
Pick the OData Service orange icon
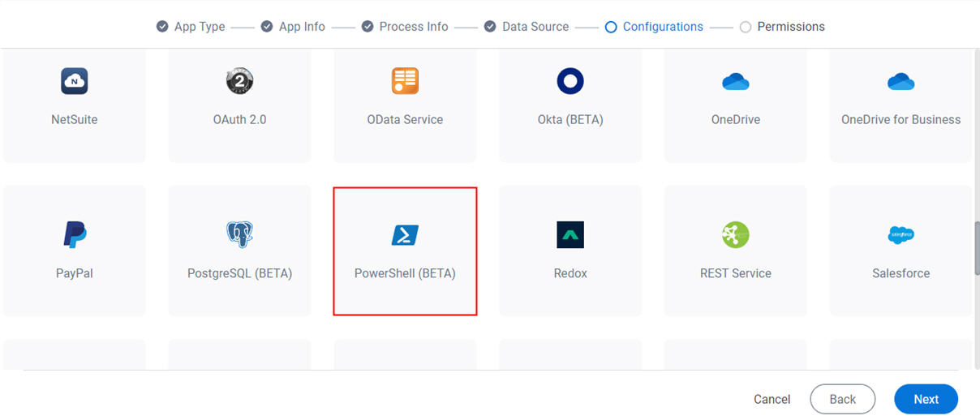(405, 81)
